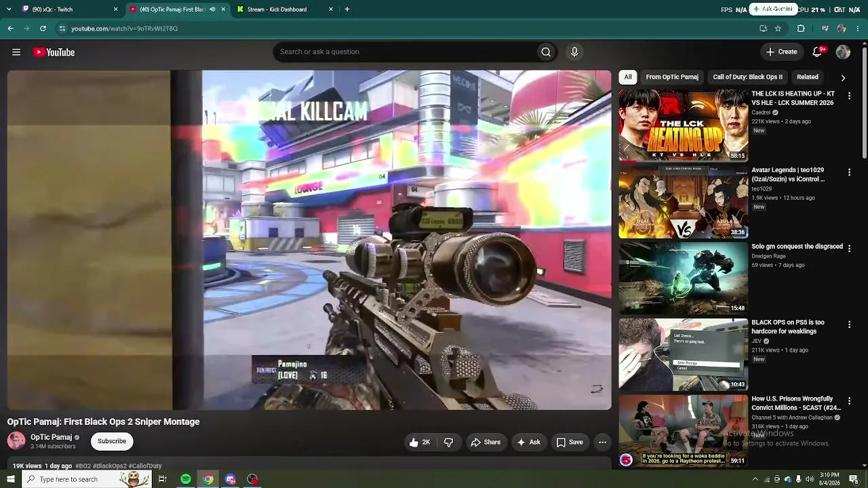Open the OpTic Pamaj channel name link
The width and height of the screenshot is (868, 488).
pos(51,437)
